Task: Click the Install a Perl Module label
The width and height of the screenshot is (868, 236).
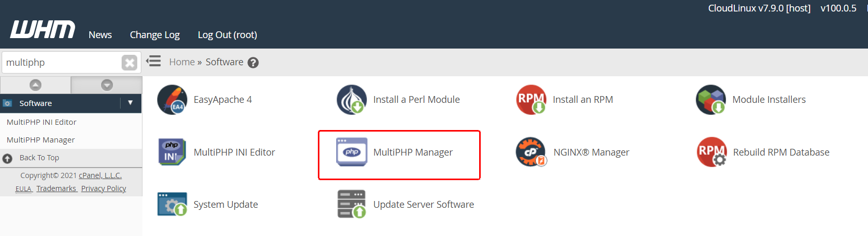Action: tap(417, 100)
